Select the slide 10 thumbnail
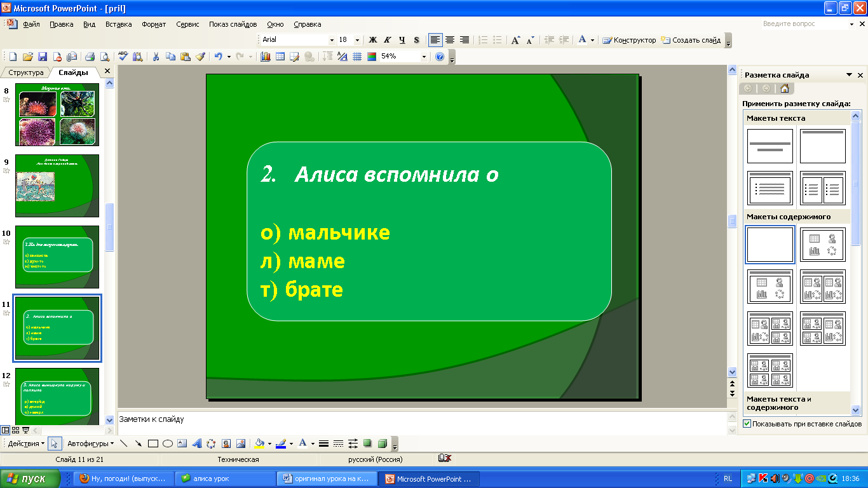Image resolution: width=868 pixels, height=488 pixels. [57, 257]
